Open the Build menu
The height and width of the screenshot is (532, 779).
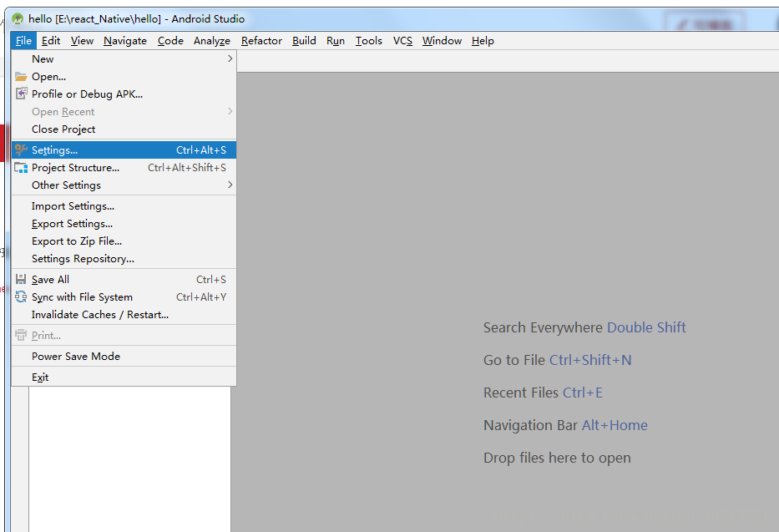pos(304,41)
